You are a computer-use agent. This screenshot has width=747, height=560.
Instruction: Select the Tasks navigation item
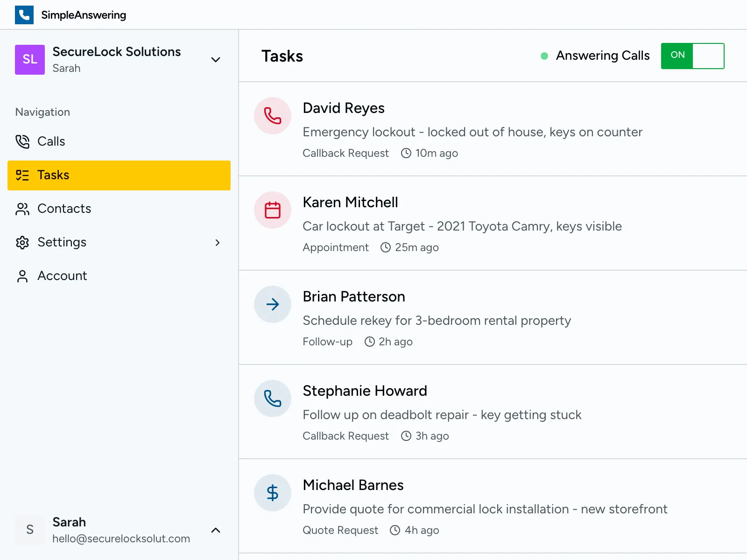pyautogui.click(x=53, y=175)
